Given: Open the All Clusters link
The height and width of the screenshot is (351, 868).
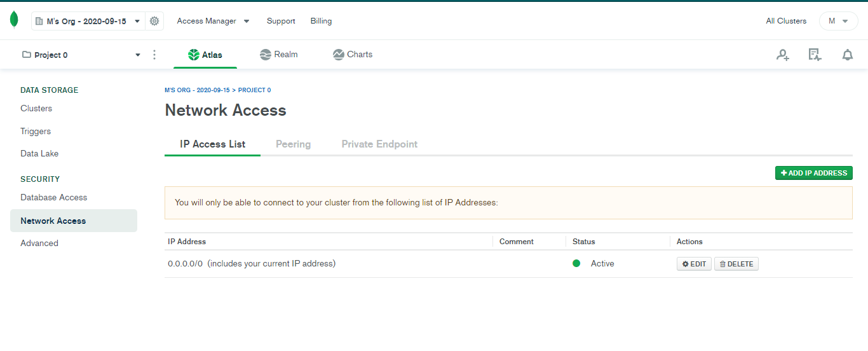Looking at the screenshot, I should click(x=786, y=21).
